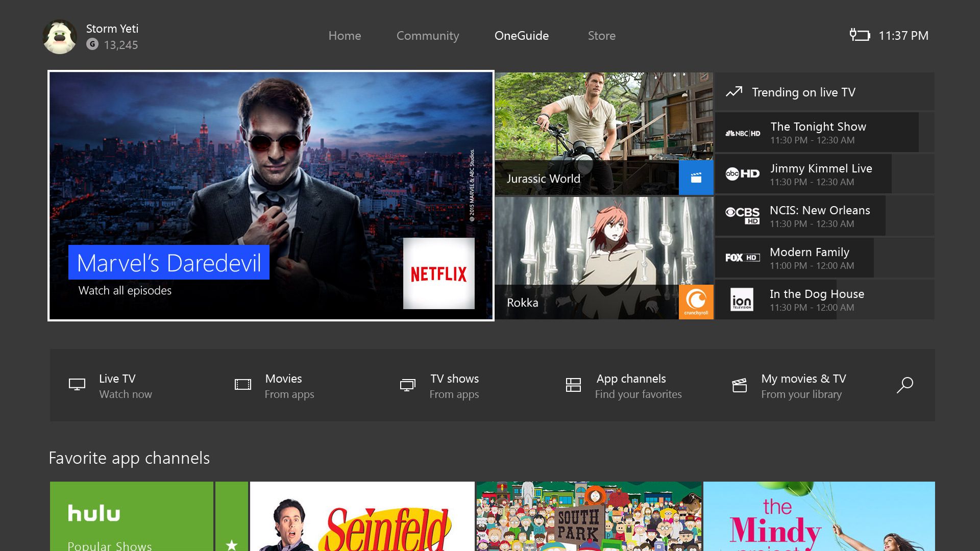Select the Live TV watch now icon
Screen dimensions: 980x551
pos(76,384)
